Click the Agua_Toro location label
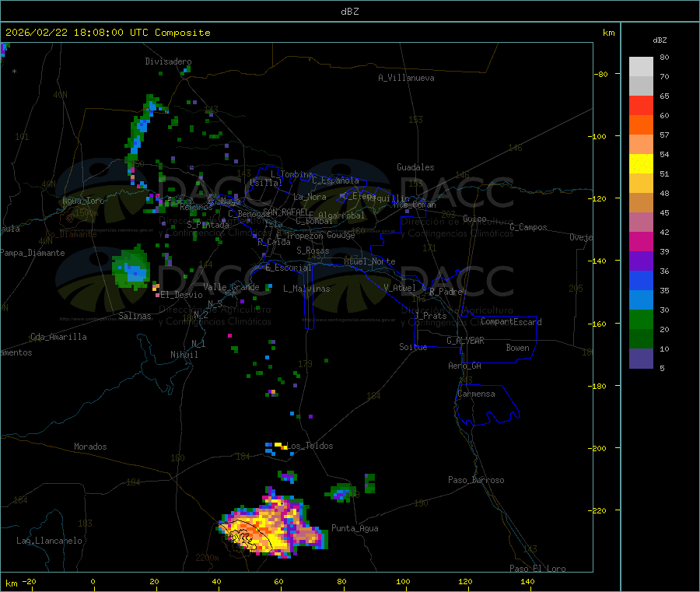 tap(83, 201)
